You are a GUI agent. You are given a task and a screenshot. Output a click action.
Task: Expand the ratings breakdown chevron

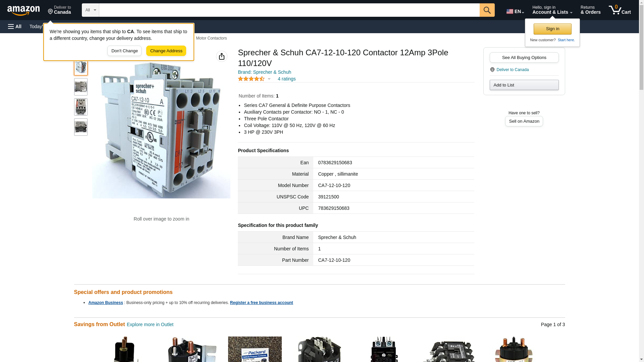(x=269, y=79)
